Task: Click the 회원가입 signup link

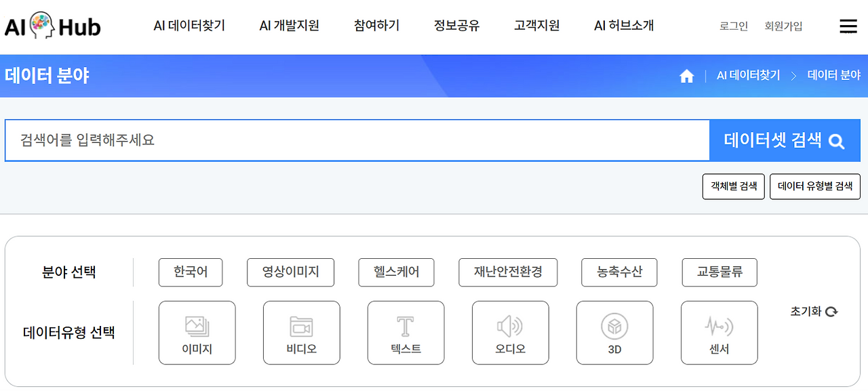Action: click(783, 25)
